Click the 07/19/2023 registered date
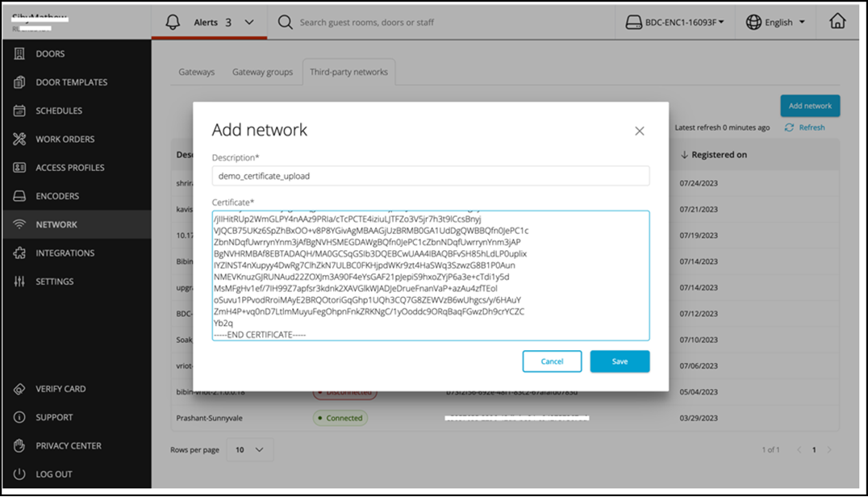 [x=699, y=236]
